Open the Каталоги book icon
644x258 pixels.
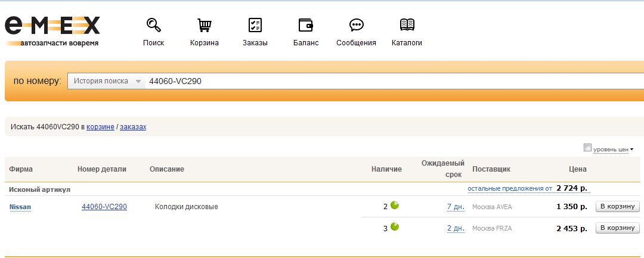pos(407,25)
